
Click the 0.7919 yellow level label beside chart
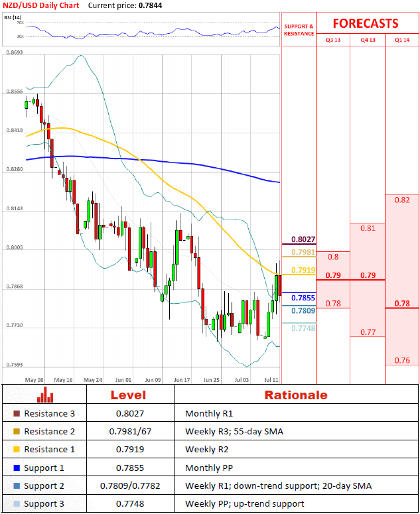303,270
